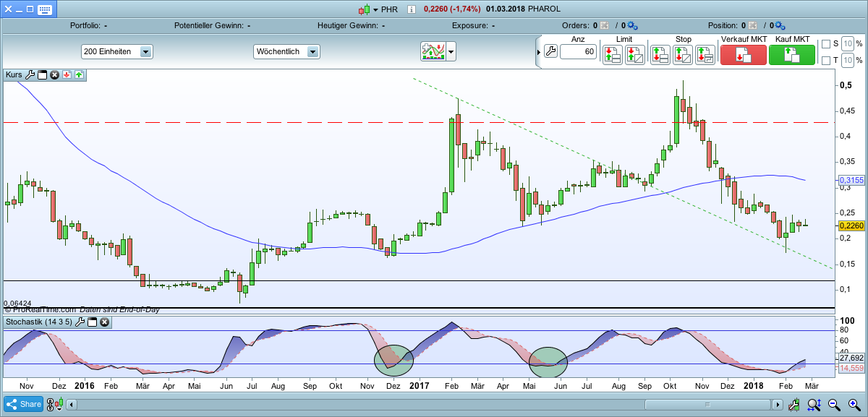Image resolution: width=868 pixels, height=417 pixels.
Task: Open the 200 Einheiten dropdown
Action: click(x=145, y=52)
